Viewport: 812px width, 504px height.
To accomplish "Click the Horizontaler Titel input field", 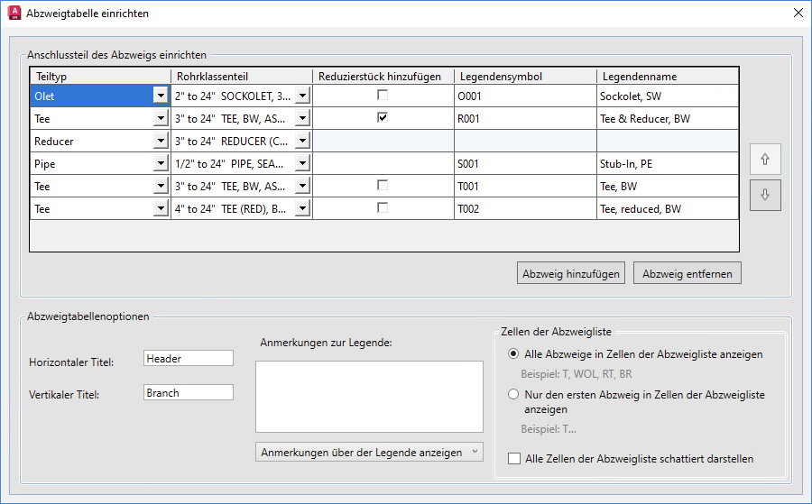I will [188, 358].
